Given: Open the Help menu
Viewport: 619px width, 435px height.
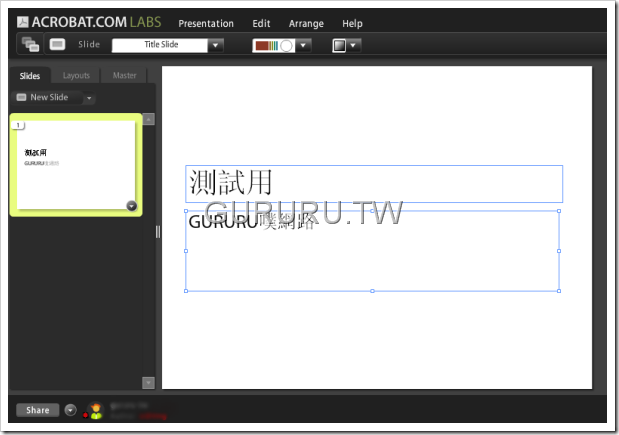Looking at the screenshot, I should 352,24.
